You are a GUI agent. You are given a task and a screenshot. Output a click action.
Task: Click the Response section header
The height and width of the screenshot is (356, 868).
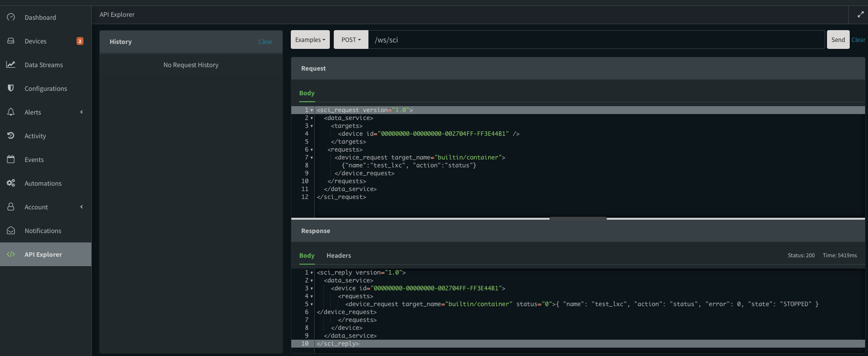click(578, 231)
